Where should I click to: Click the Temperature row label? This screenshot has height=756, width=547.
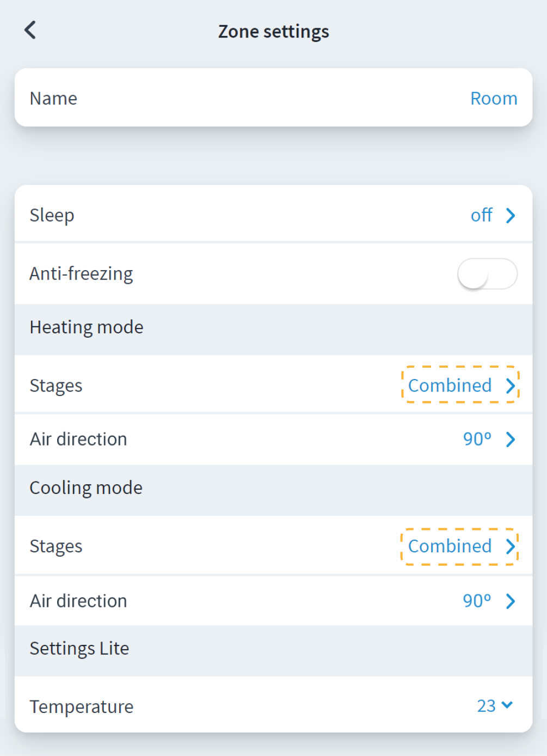(x=82, y=706)
